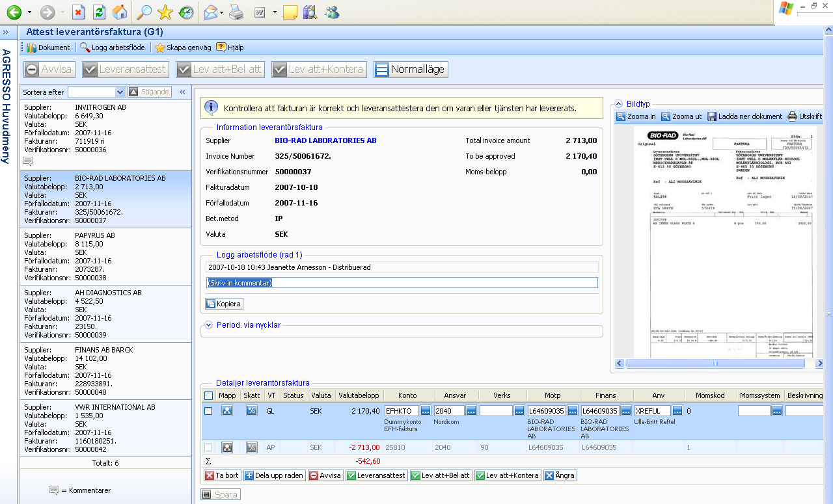Stop loading with the red X page icon
The image size is (833, 504).
coord(78,12)
